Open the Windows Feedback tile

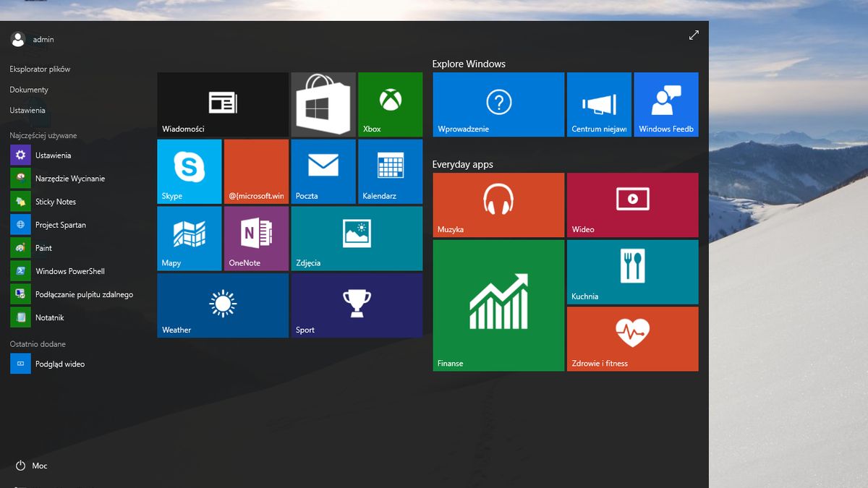click(x=666, y=104)
